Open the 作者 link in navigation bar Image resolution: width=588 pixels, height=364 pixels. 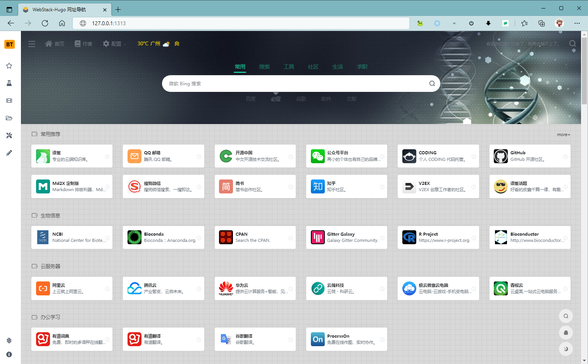[x=84, y=44]
